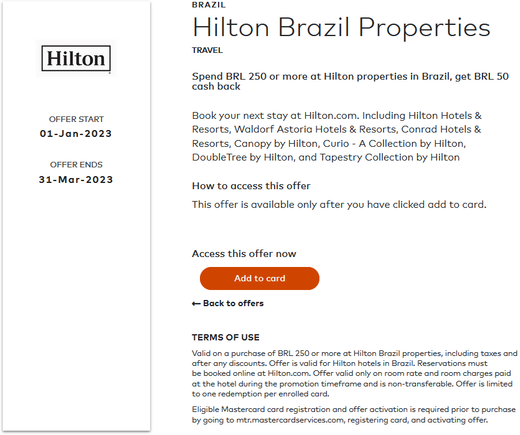This screenshot has width=520, height=435.
Task: Add the Hilton offer to card
Action: (x=259, y=278)
